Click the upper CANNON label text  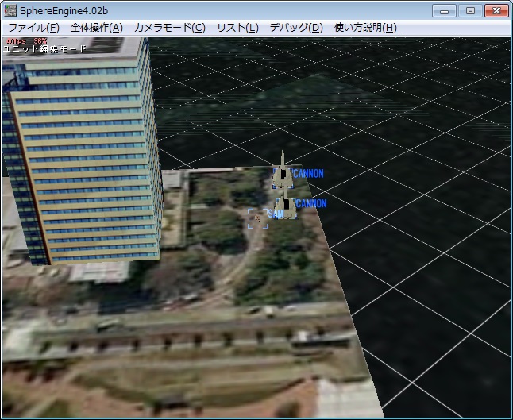coord(309,174)
